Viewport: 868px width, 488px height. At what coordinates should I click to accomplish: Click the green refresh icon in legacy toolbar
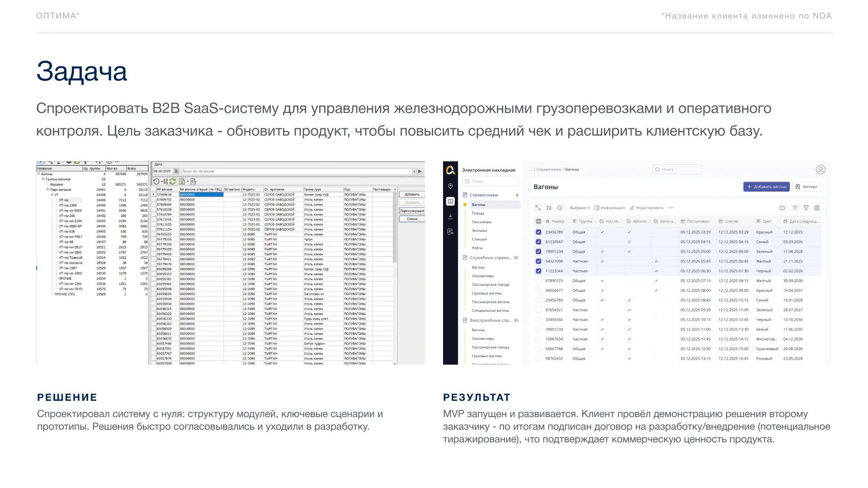pos(173,181)
